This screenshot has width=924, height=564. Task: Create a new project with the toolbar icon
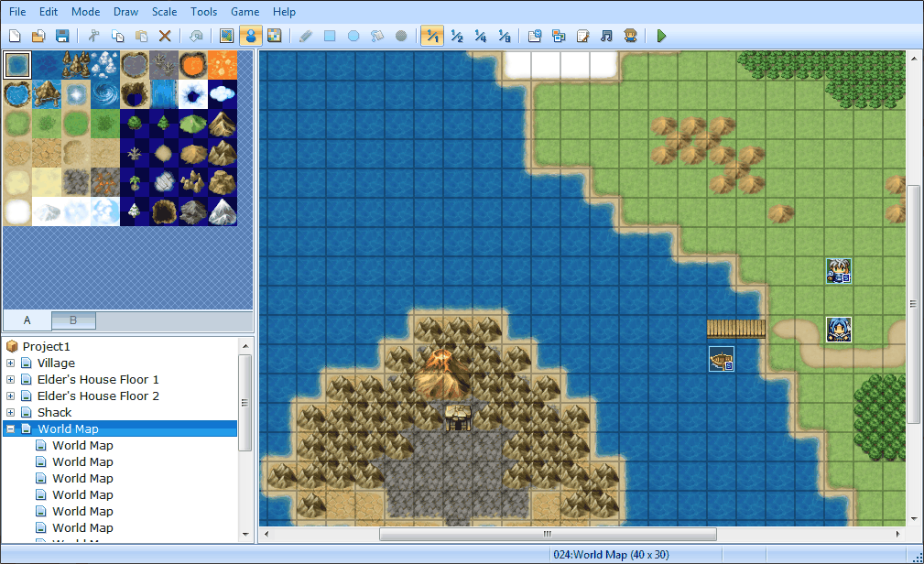[x=15, y=36]
